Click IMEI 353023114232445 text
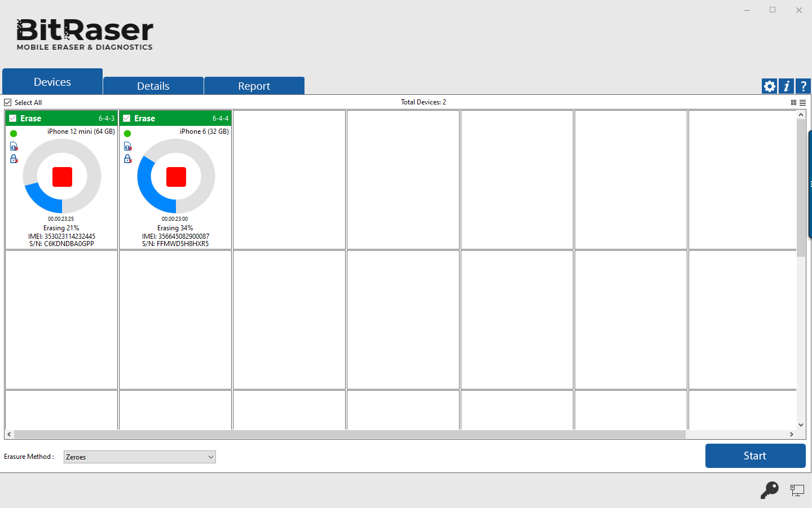The width and height of the screenshot is (812, 508). [62, 237]
